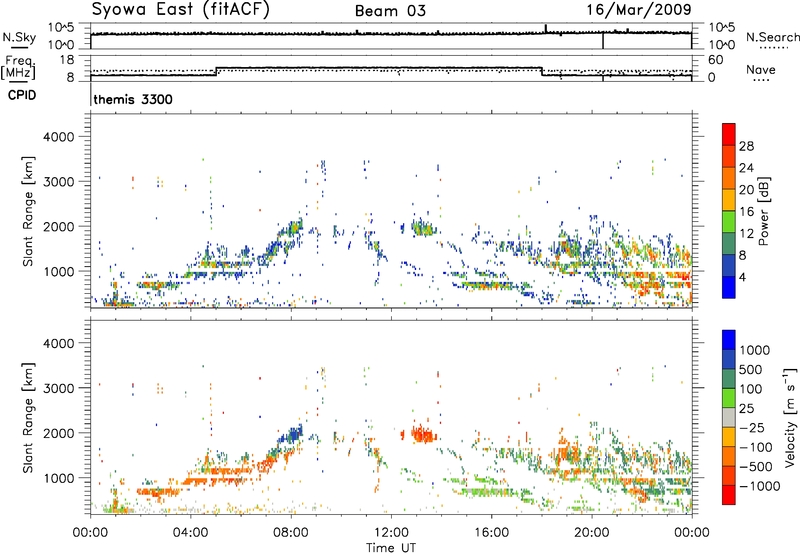The image size is (800, 554).
Task: Click "4000" on the power panel axis
Action: pos(59,137)
